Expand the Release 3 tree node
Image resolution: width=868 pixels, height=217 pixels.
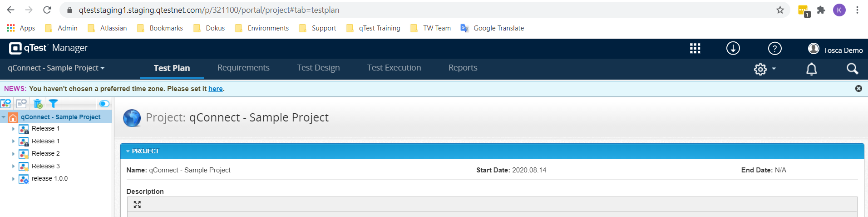coord(13,167)
